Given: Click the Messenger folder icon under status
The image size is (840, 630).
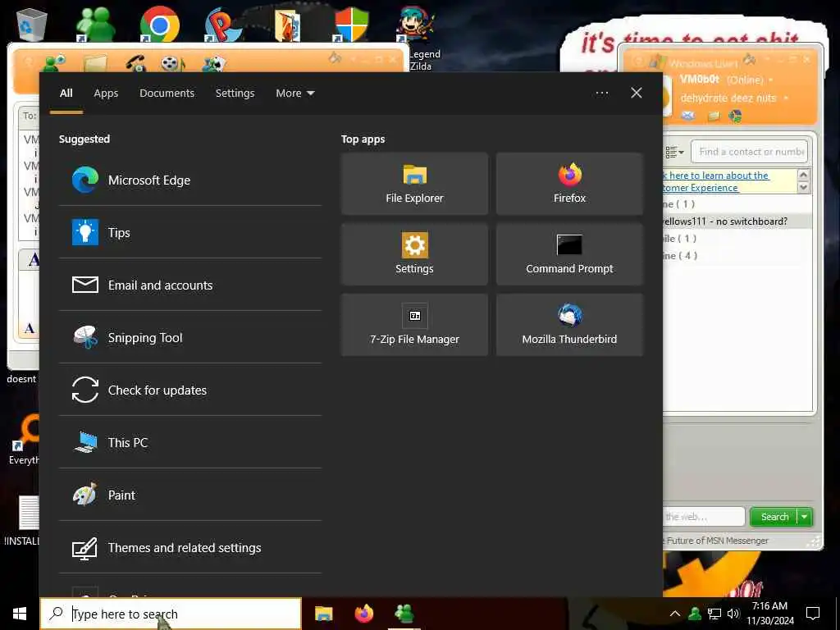Looking at the screenshot, I should (714, 116).
